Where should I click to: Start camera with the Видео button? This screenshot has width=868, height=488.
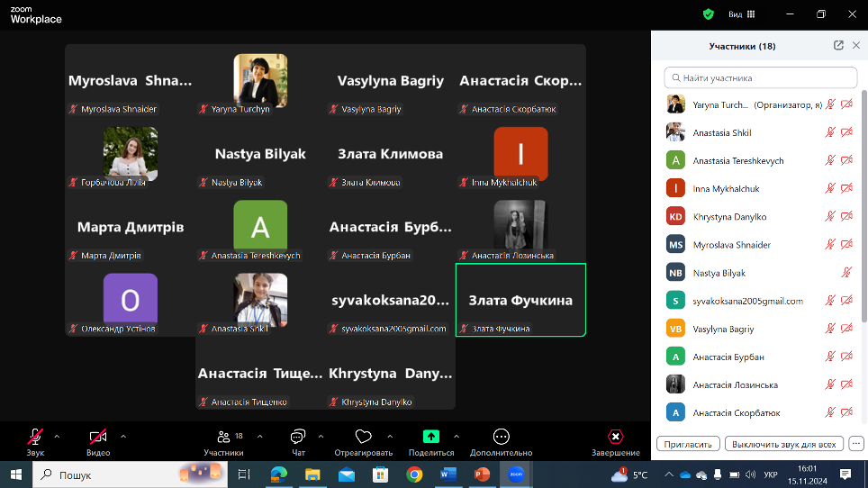98,442
